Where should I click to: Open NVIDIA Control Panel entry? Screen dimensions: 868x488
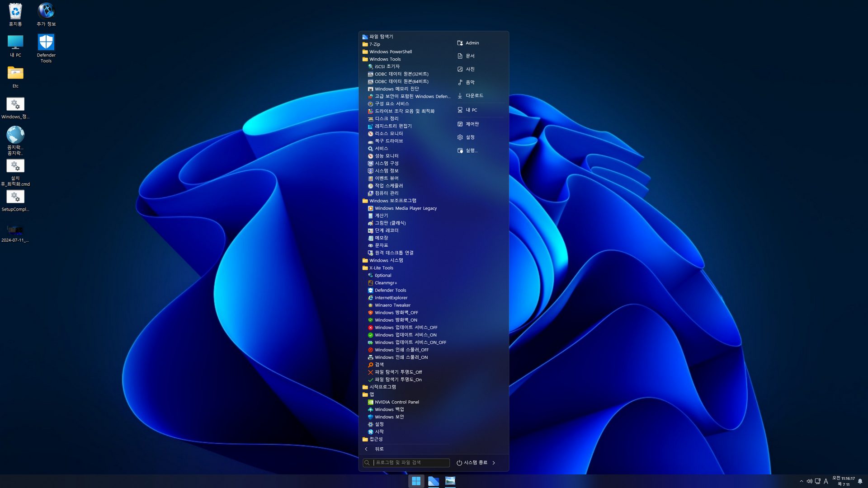(x=396, y=402)
